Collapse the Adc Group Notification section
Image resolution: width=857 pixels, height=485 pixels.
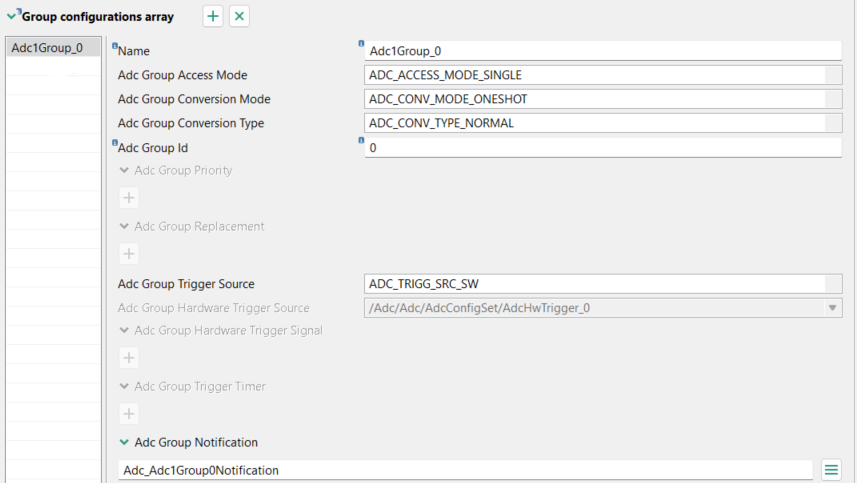click(x=124, y=442)
